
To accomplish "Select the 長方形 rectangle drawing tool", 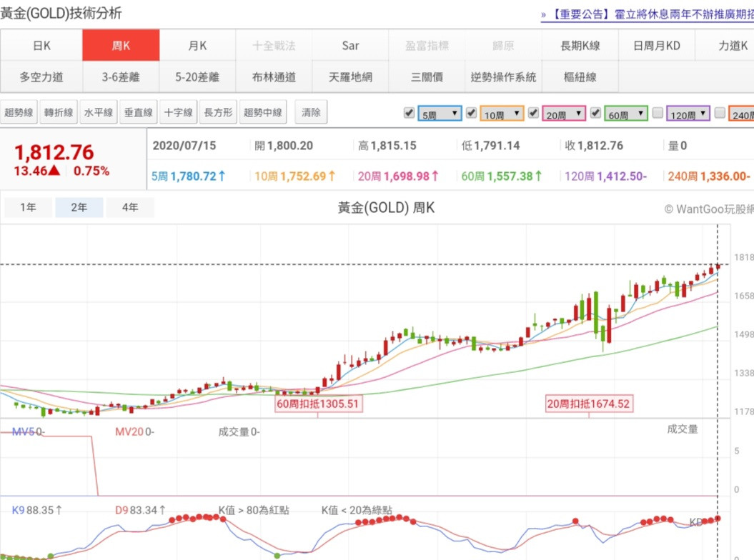I will click(219, 113).
